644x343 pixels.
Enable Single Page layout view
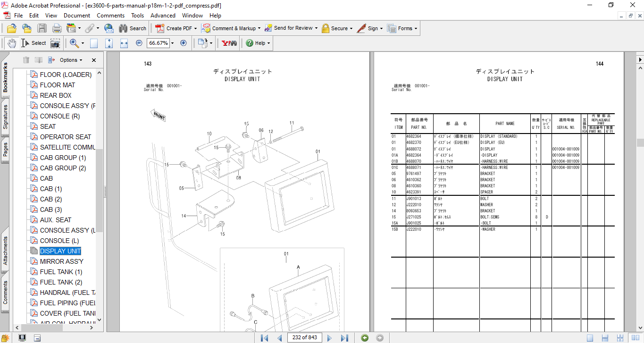tap(590, 338)
